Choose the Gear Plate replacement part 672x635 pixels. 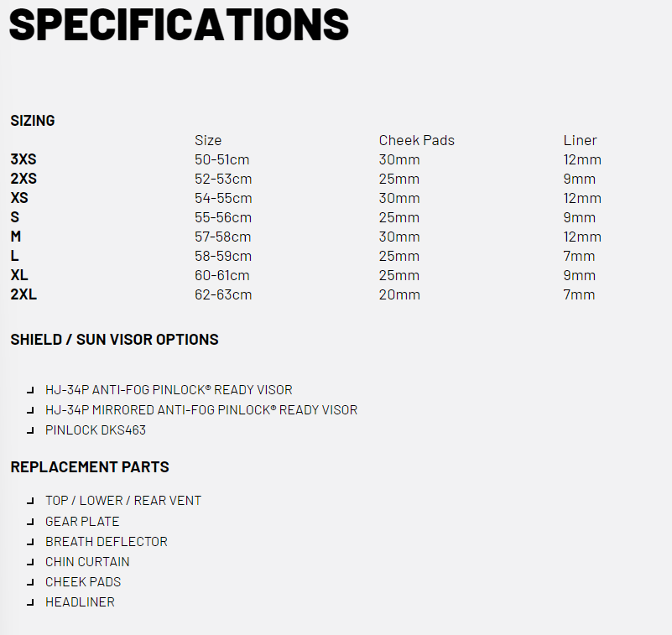(x=82, y=522)
